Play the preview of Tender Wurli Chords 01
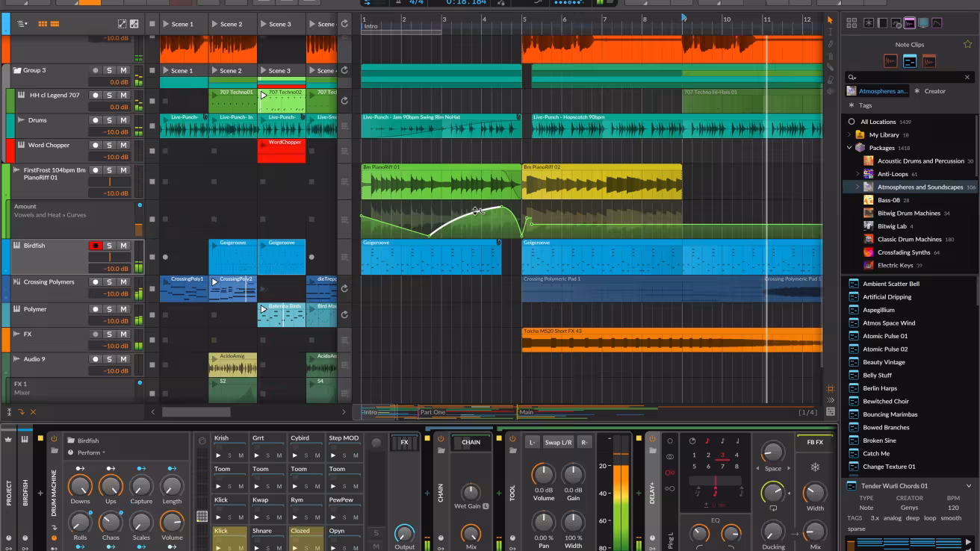980x551 pixels. point(970,542)
